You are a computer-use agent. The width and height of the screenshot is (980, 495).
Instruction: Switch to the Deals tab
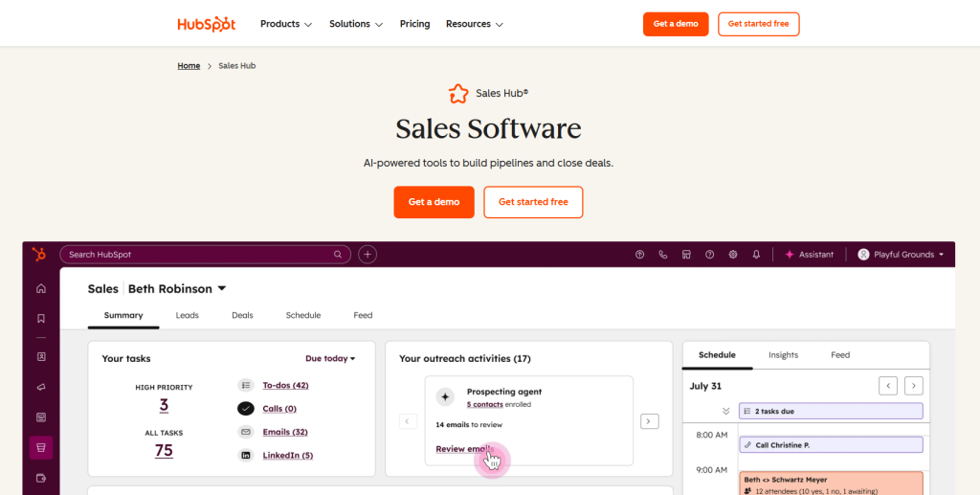tap(242, 316)
